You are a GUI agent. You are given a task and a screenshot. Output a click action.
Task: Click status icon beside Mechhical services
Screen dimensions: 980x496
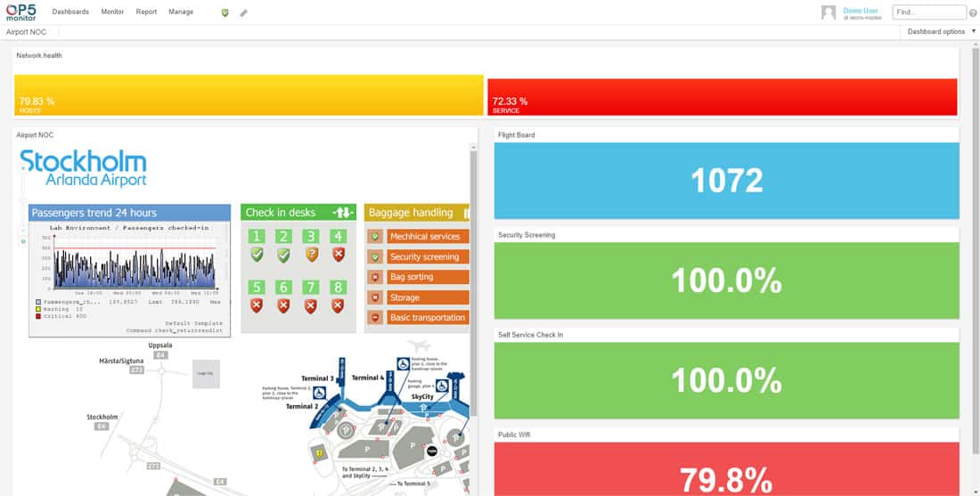(375, 237)
